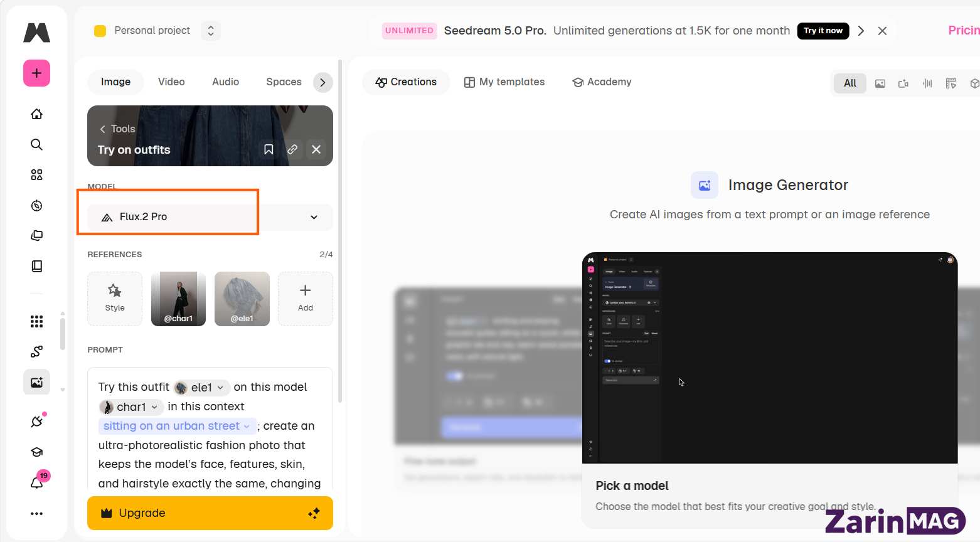Open the My templates tab
This screenshot has height=542, width=980.
504,82
